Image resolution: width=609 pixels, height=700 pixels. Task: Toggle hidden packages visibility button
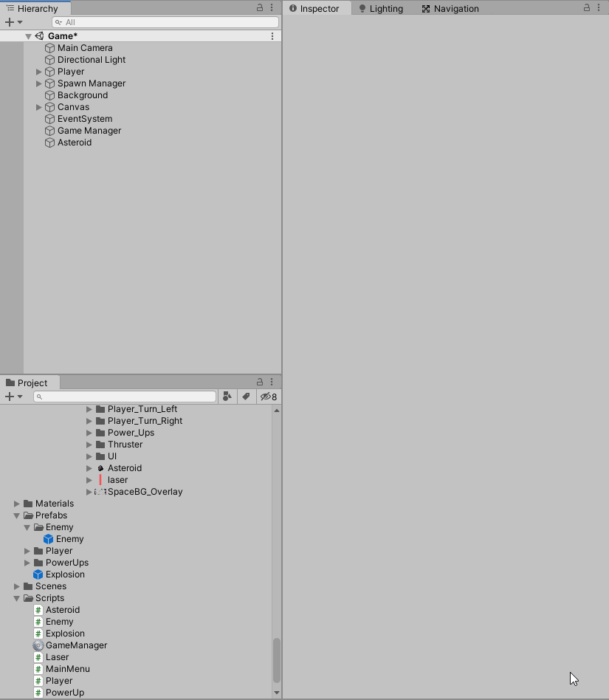(x=269, y=397)
